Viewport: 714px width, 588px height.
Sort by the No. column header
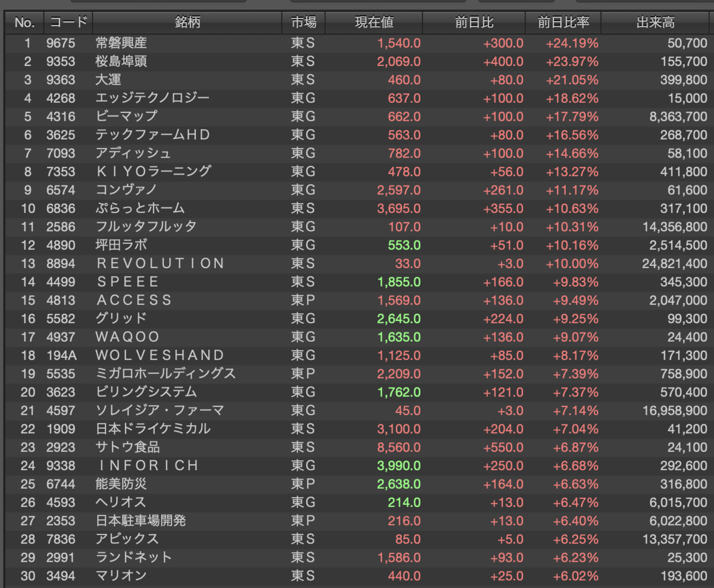pos(24,23)
